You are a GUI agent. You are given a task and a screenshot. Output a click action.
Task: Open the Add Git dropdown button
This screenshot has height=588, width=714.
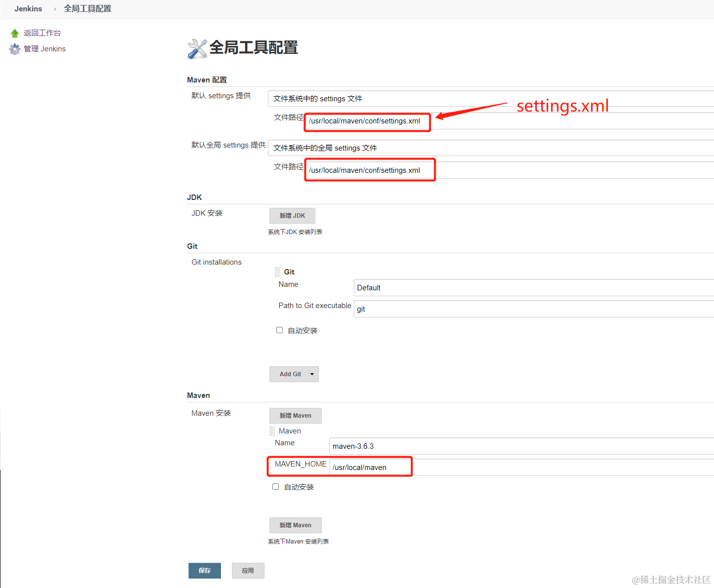(x=294, y=374)
